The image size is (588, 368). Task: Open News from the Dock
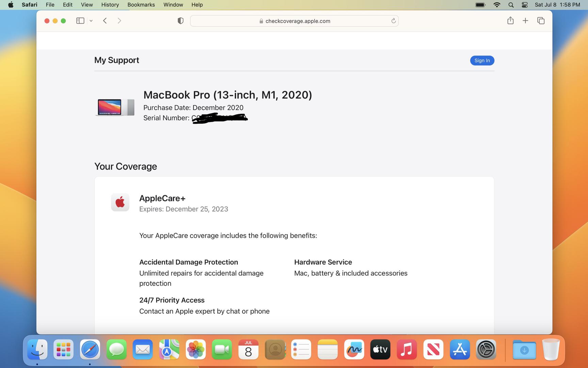pyautogui.click(x=433, y=349)
